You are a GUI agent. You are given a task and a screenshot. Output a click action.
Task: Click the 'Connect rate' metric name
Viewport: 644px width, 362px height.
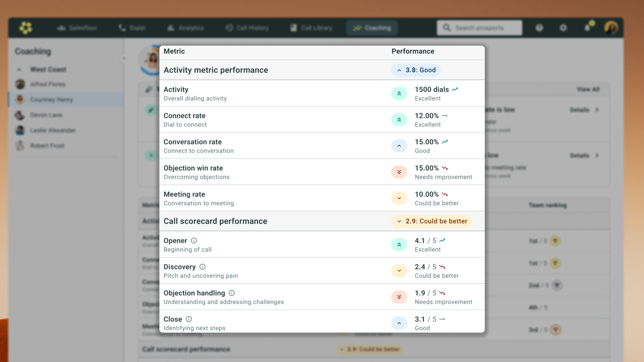point(184,115)
